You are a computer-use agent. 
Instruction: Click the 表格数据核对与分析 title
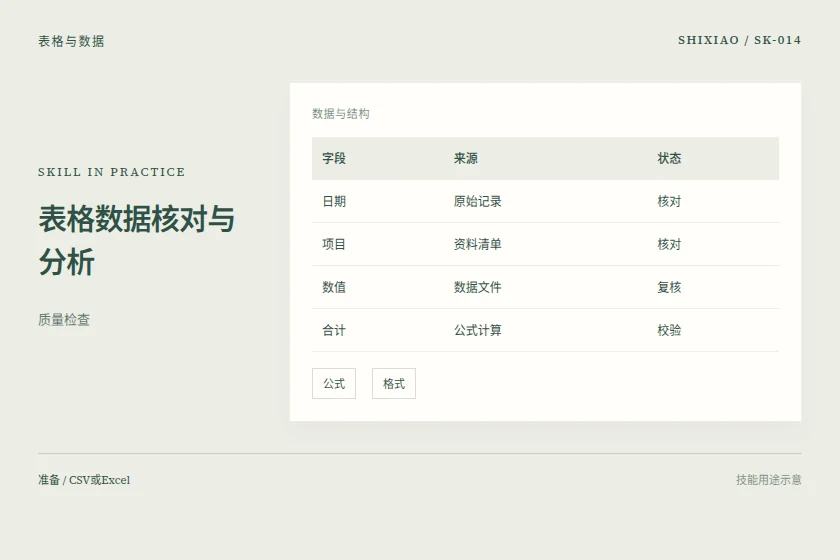coord(137,240)
